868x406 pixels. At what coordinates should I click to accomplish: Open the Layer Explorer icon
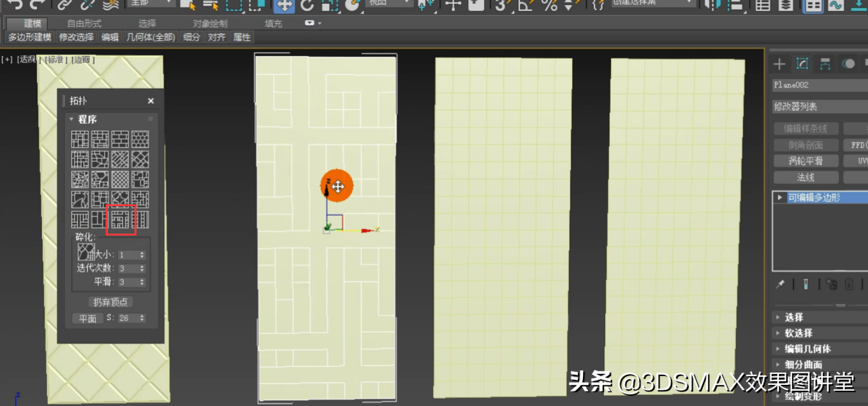[x=786, y=4]
